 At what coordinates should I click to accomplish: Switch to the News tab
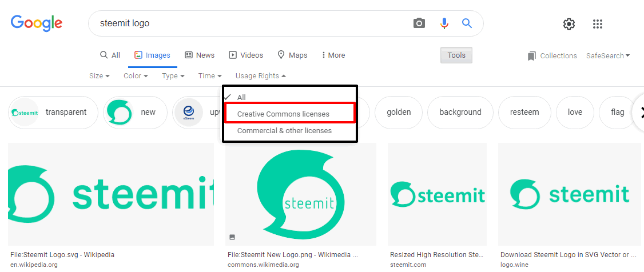pyautogui.click(x=200, y=55)
